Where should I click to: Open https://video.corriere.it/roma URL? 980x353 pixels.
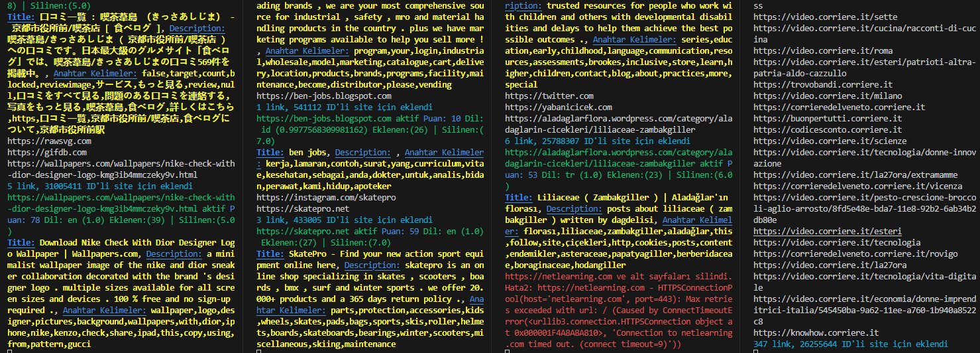(x=823, y=50)
